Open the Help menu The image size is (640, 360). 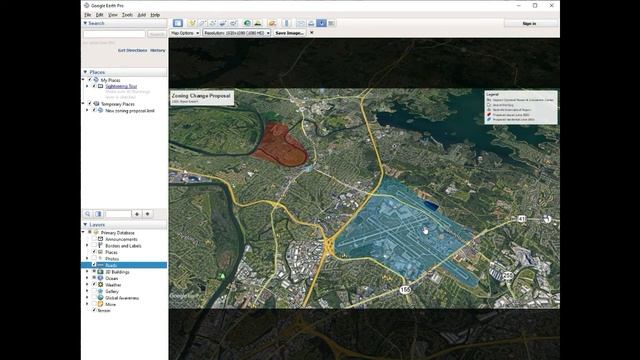[155, 15]
